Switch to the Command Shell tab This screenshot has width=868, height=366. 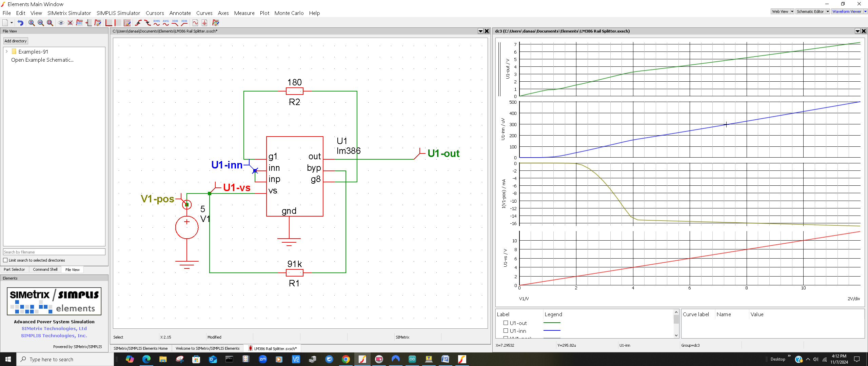click(x=45, y=269)
